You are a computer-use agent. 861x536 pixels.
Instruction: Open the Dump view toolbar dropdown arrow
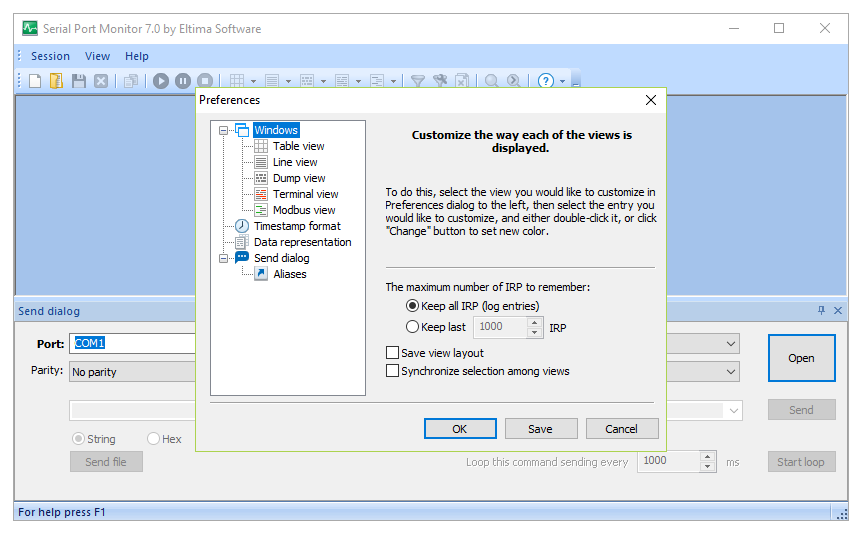[323, 81]
